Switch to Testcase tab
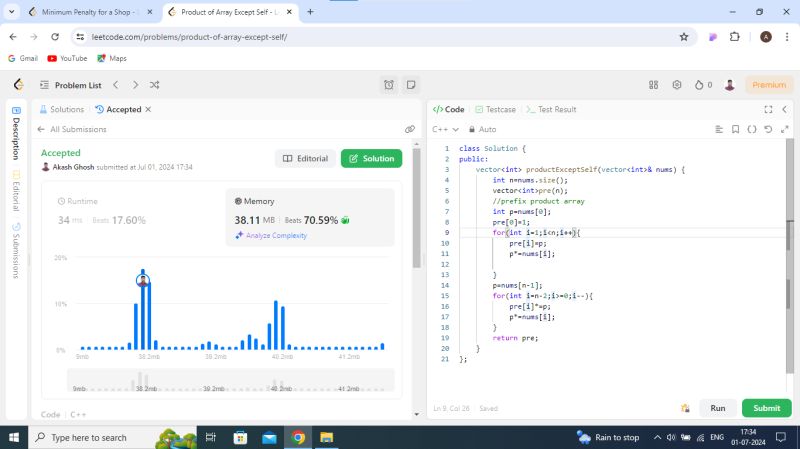Image resolution: width=800 pixels, height=449 pixels. tap(495, 109)
